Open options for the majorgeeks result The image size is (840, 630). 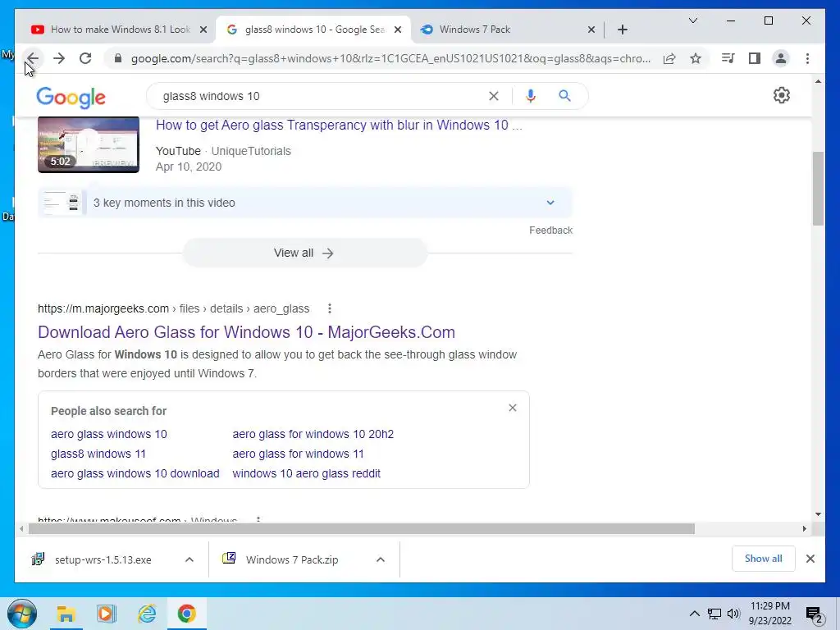point(330,308)
